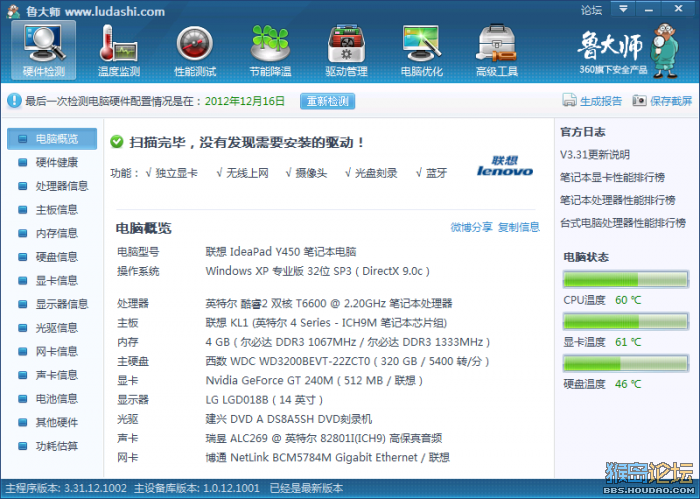This screenshot has height=499, width=700.
Task: Open V3.31更新说明 log entry
Action: coord(595,155)
